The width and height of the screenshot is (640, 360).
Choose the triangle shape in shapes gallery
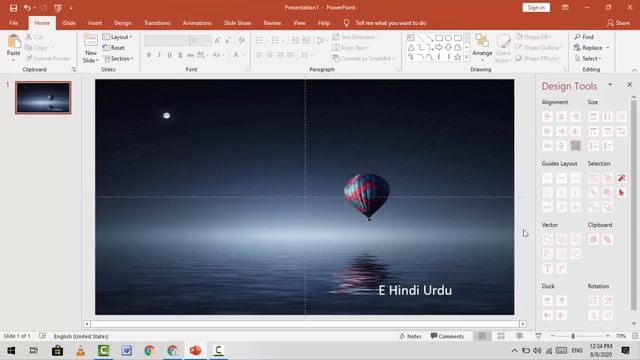(x=411, y=47)
